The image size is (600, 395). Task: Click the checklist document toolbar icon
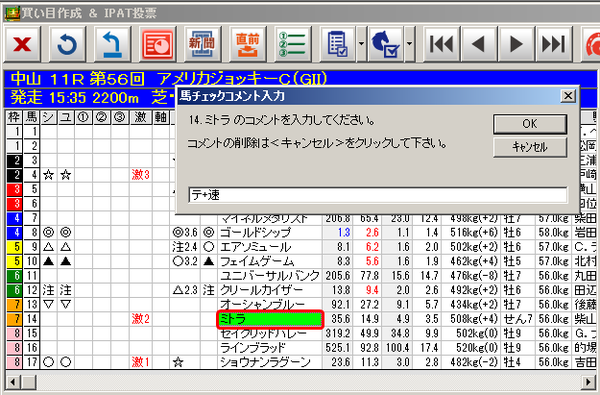(338, 44)
